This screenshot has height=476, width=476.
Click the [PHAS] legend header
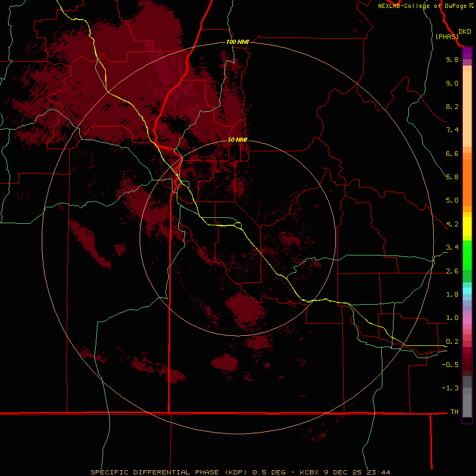tap(447, 36)
